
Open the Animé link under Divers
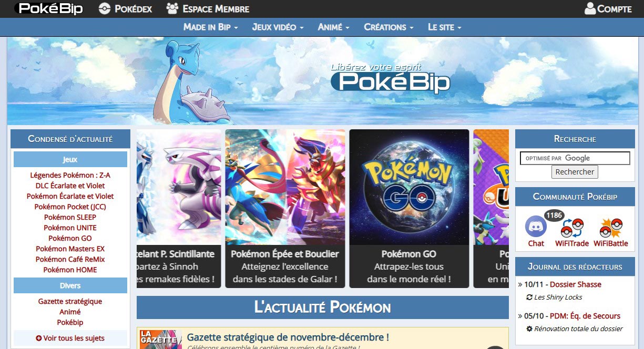pyautogui.click(x=70, y=312)
